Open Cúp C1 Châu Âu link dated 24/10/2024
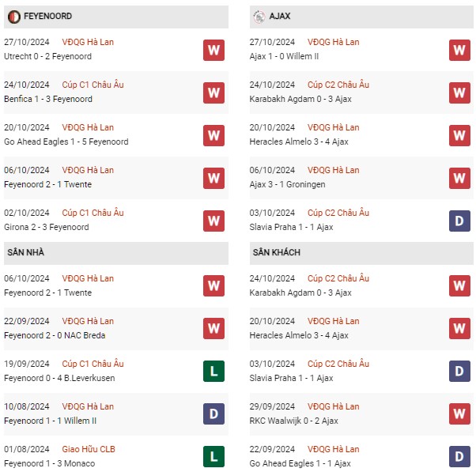Viewport: 476px width, 472px height. pos(93,85)
